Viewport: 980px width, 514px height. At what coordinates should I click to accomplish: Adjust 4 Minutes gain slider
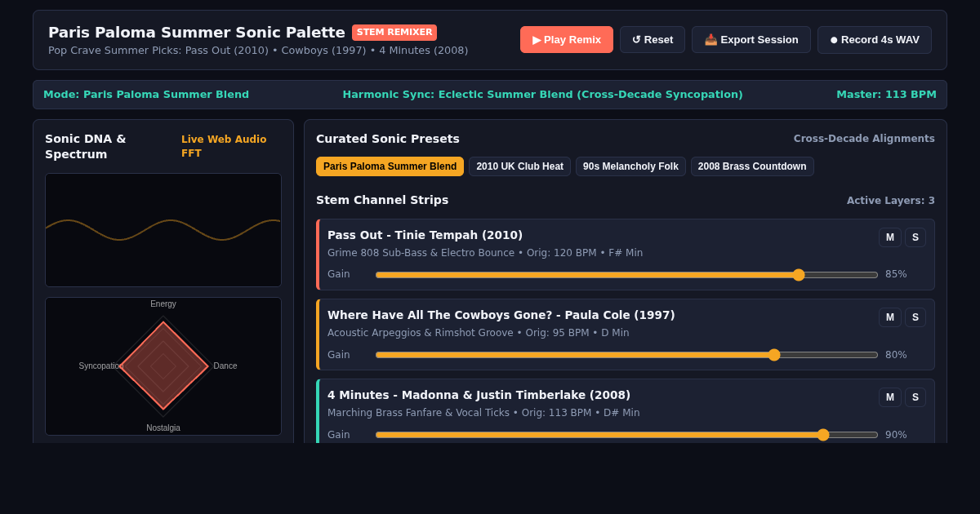coord(626,435)
